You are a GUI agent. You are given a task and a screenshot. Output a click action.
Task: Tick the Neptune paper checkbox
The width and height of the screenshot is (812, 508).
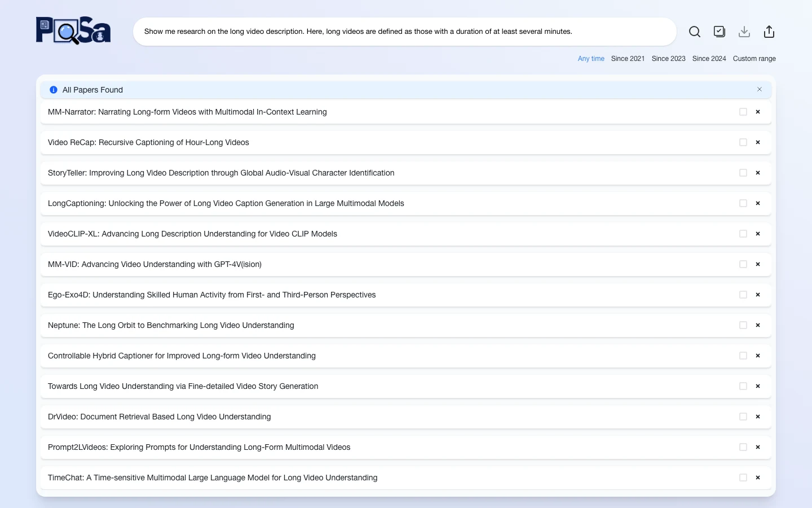(743, 325)
